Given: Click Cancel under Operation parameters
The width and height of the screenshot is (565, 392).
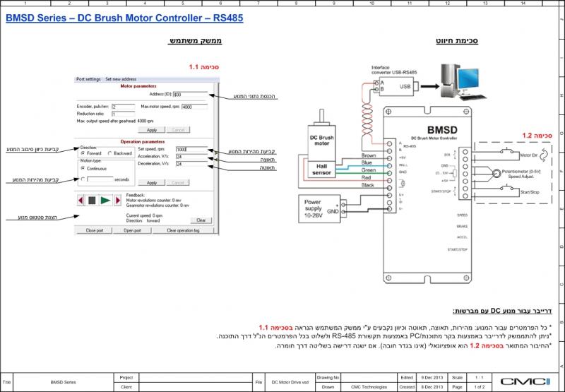Looking at the screenshot, I should (x=178, y=183).
